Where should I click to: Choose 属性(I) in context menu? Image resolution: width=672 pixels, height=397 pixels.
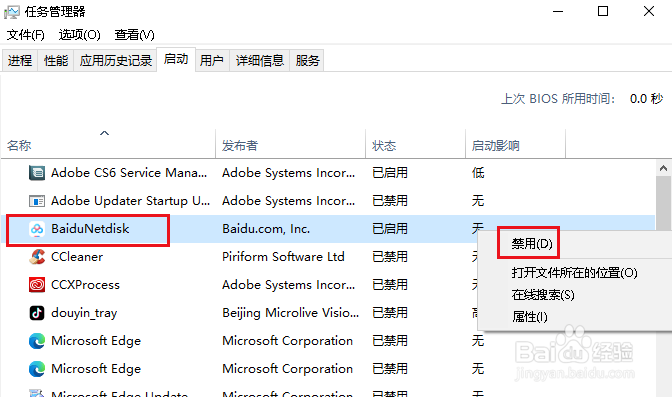click(529, 317)
